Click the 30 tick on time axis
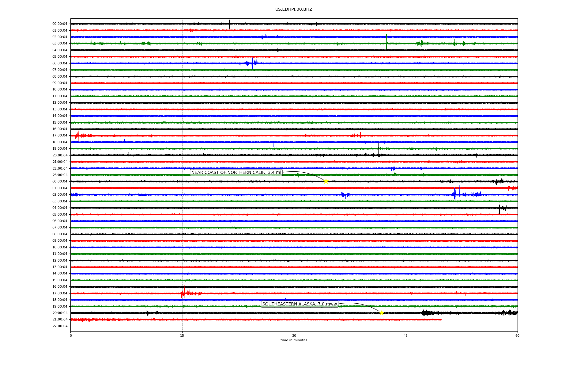This screenshot has height=368, width=588. click(294, 335)
